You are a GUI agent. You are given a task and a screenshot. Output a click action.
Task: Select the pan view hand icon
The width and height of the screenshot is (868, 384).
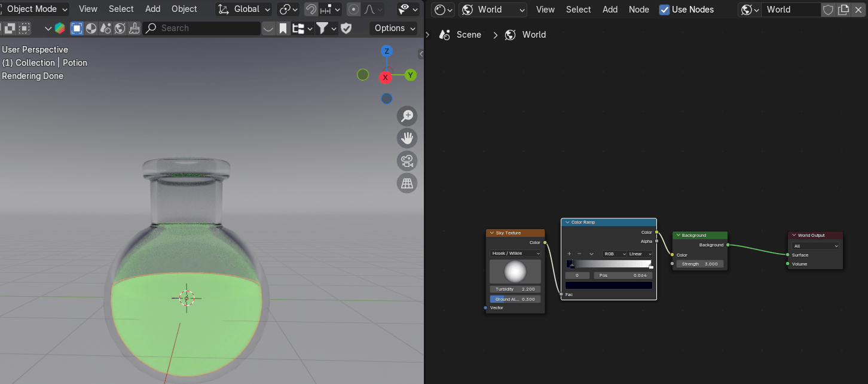[407, 138]
